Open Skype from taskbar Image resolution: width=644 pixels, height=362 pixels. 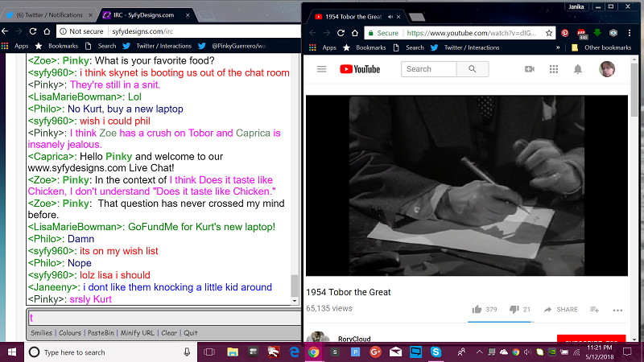(x=436, y=352)
